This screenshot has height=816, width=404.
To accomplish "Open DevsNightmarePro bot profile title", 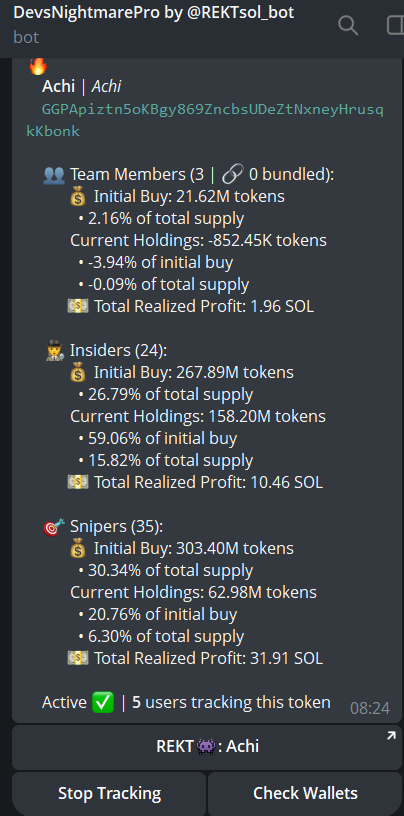I will point(154,12).
